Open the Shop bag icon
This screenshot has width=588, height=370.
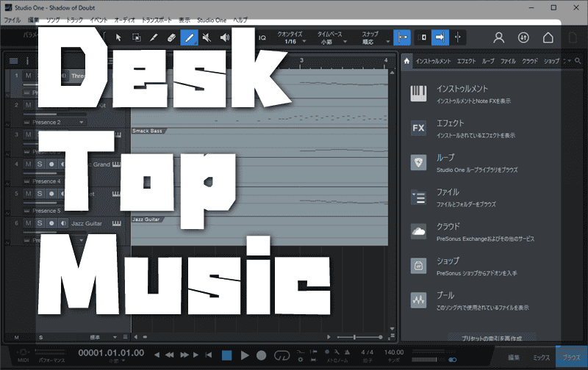419,266
